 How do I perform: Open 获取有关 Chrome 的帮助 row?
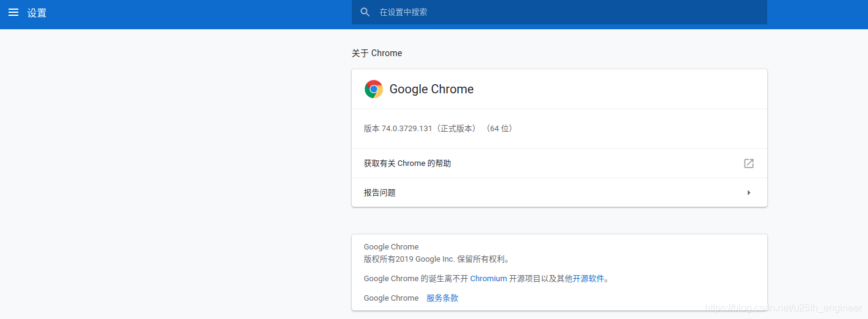560,163
